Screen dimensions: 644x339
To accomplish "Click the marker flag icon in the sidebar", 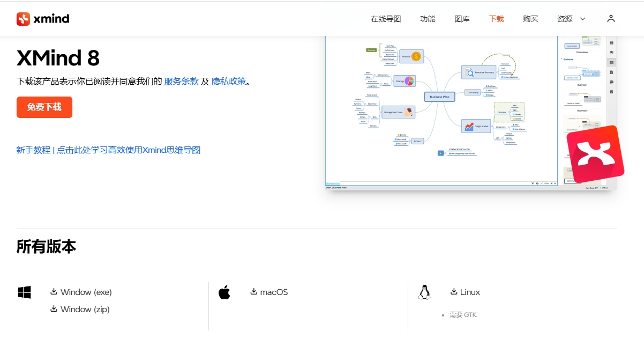I will 612,53.
